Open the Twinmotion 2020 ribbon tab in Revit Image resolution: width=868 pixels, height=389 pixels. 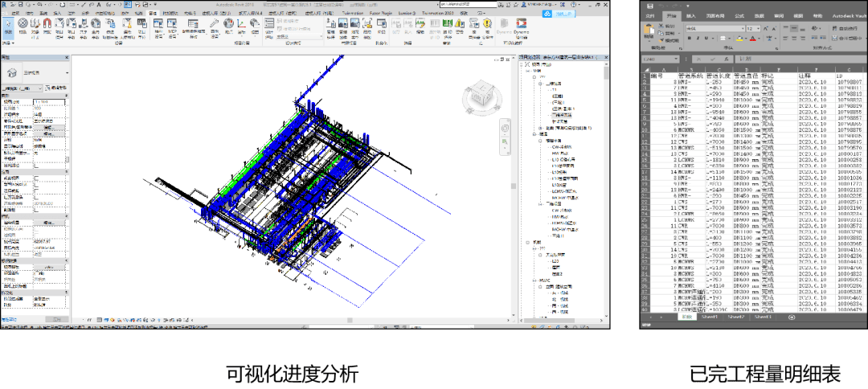pyautogui.click(x=438, y=13)
